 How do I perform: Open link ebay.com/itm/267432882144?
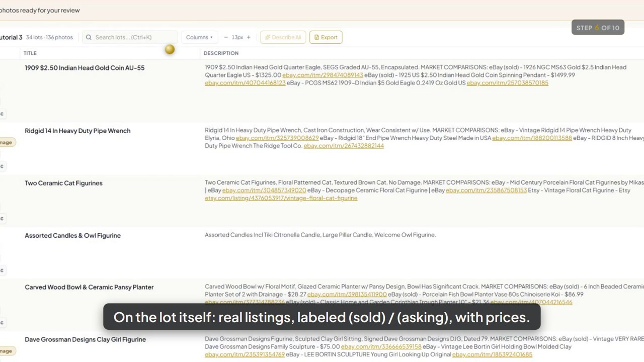coord(344,146)
